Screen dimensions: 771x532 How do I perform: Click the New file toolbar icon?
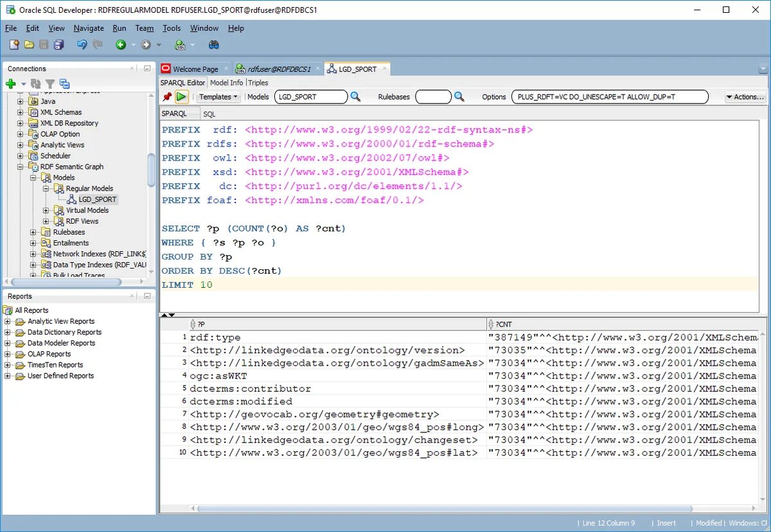point(14,44)
